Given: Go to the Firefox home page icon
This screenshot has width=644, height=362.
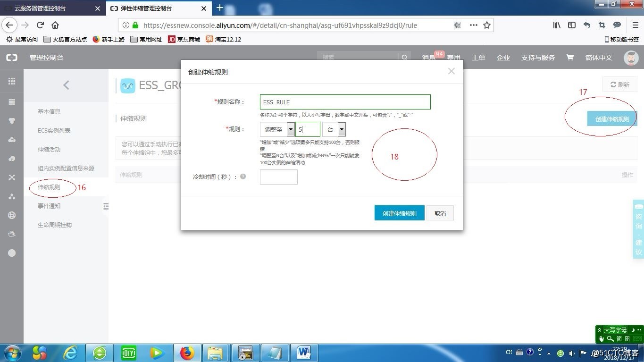Looking at the screenshot, I should (55, 25).
